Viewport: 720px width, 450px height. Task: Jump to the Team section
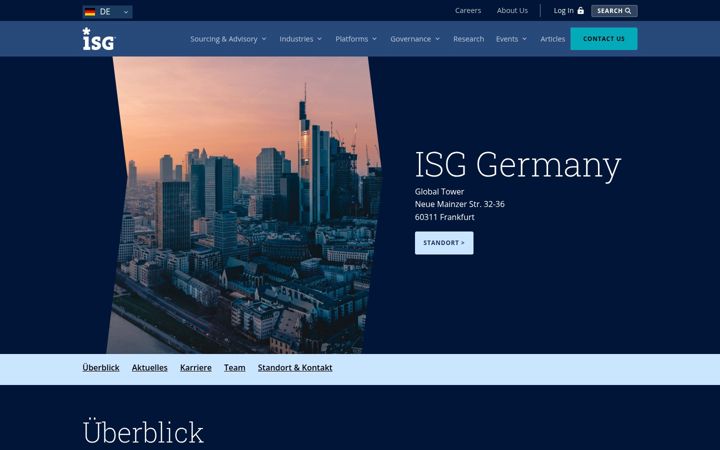tap(235, 368)
